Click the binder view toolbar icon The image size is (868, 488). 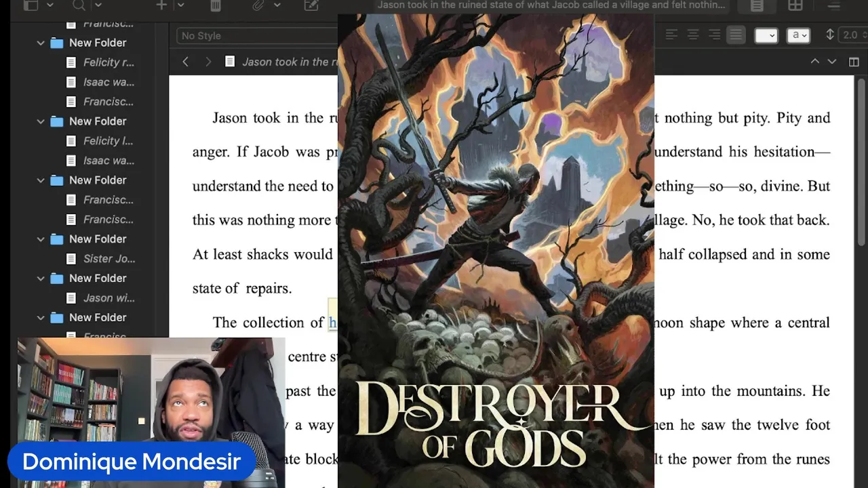(x=31, y=5)
